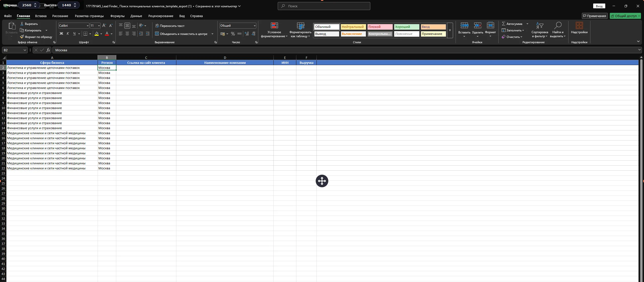Click increase font size icon
This screenshot has height=282, width=644.
tap(104, 26)
